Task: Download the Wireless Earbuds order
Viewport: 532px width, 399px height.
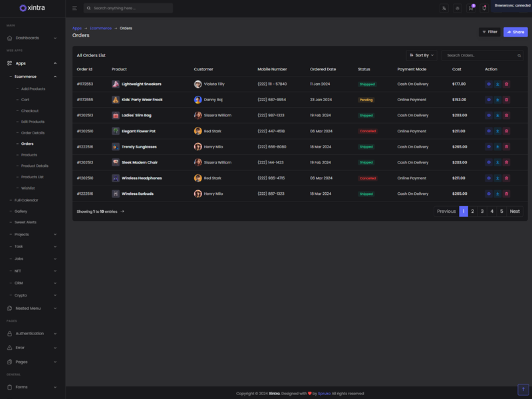Action: pos(497,194)
